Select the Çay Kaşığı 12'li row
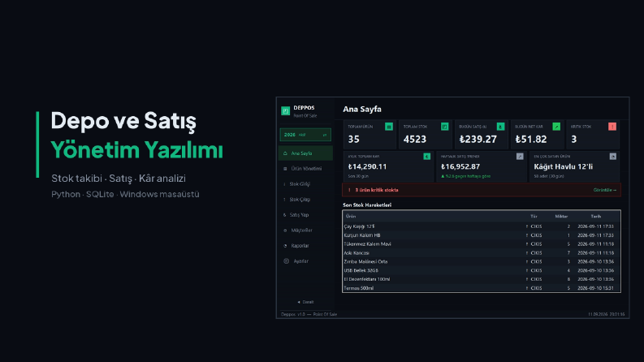 click(482, 226)
